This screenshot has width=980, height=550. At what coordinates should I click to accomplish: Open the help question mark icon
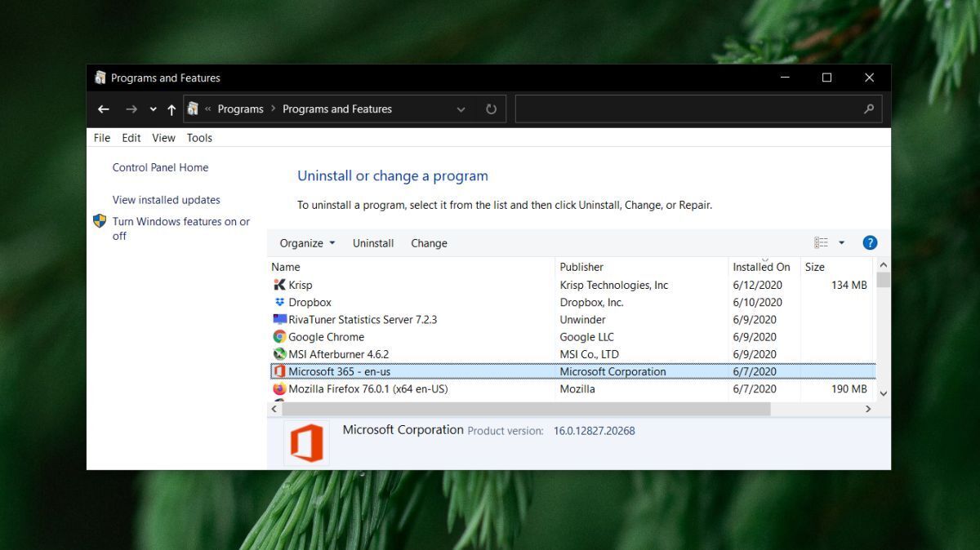click(870, 242)
